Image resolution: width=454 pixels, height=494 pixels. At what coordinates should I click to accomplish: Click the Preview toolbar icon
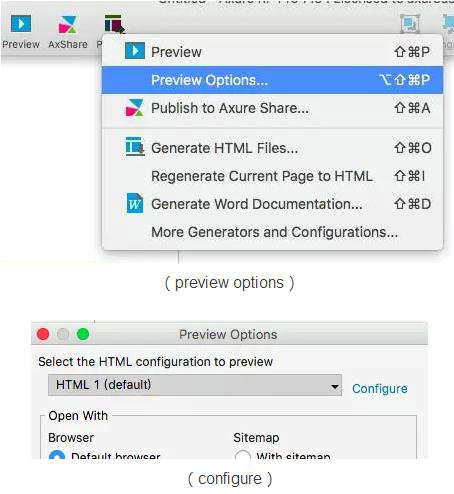[x=21, y=24]
